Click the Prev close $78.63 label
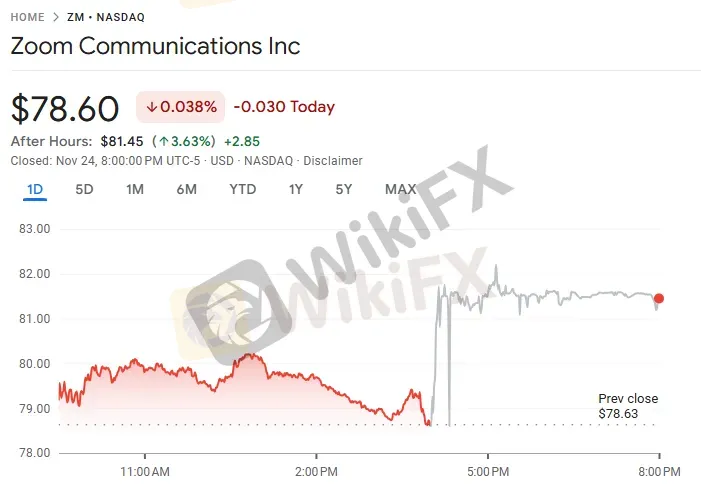Screen dimensions: 701x498 [x=628, y=405]
